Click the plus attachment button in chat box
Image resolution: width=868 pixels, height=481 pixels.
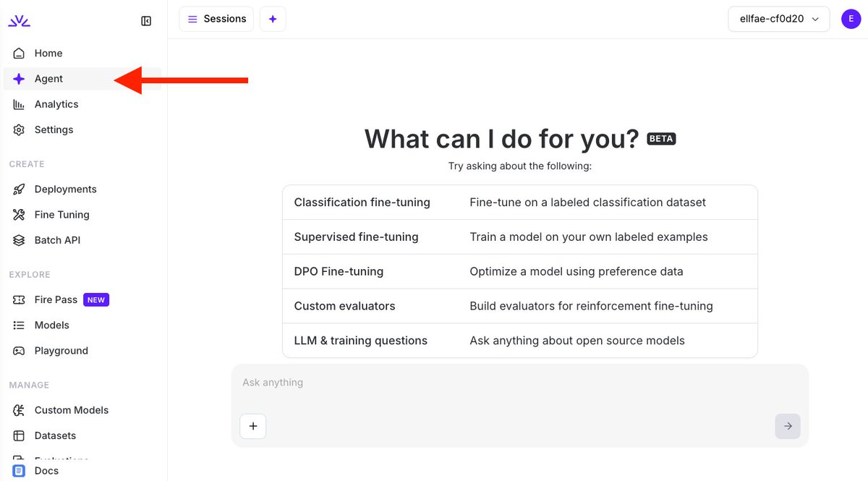[x=253, y=426]
